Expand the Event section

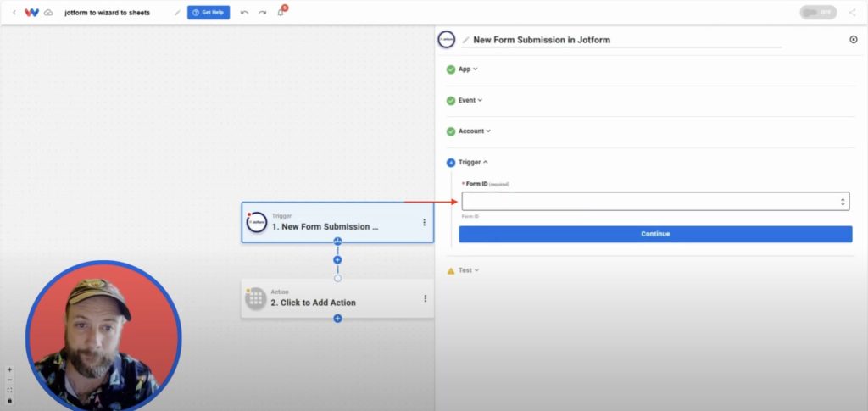[x=470, y=100]
